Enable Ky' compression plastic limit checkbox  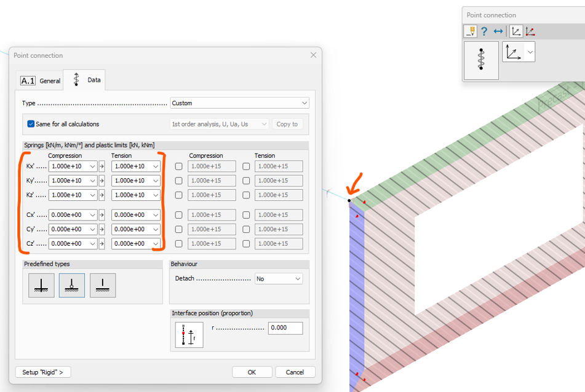(x=179, y=181)
